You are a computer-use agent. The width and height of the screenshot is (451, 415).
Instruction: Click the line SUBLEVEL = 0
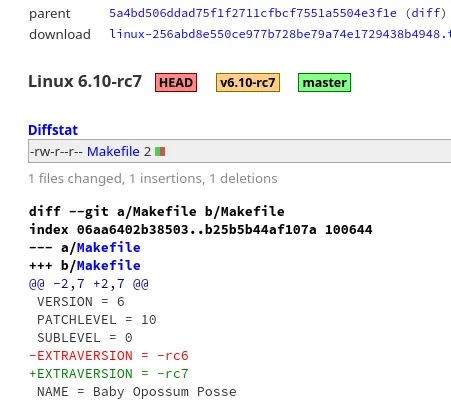pyautogui.click(x=85, y=338)
